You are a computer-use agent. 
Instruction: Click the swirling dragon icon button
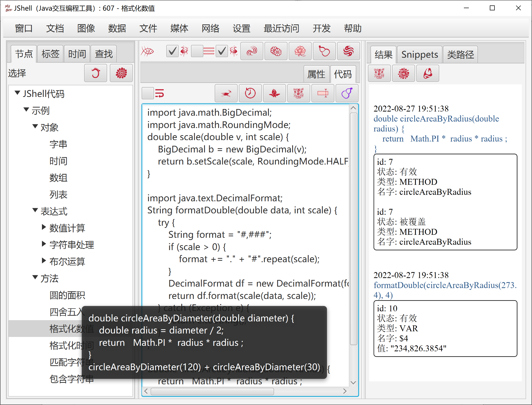[348, 51]
